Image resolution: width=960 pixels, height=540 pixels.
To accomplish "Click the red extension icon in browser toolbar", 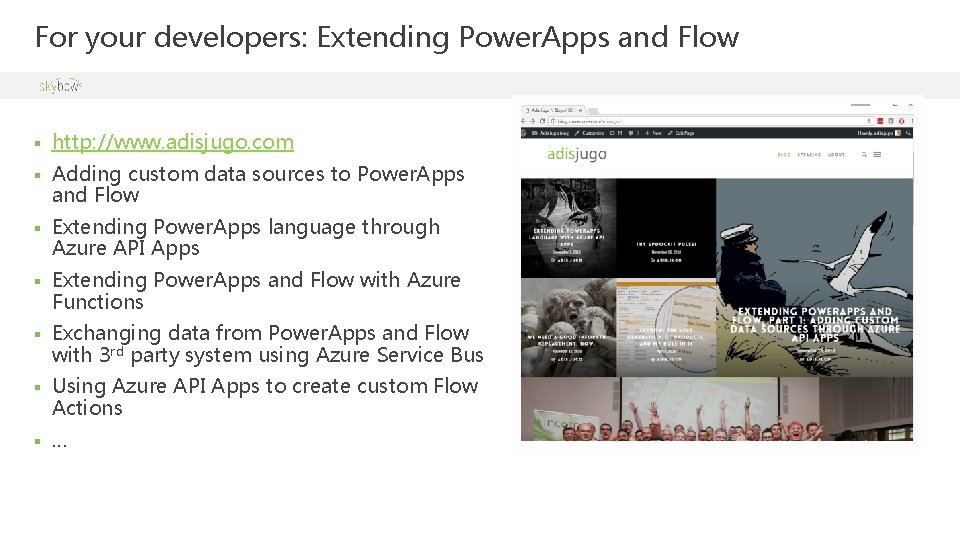I will 880,121.
